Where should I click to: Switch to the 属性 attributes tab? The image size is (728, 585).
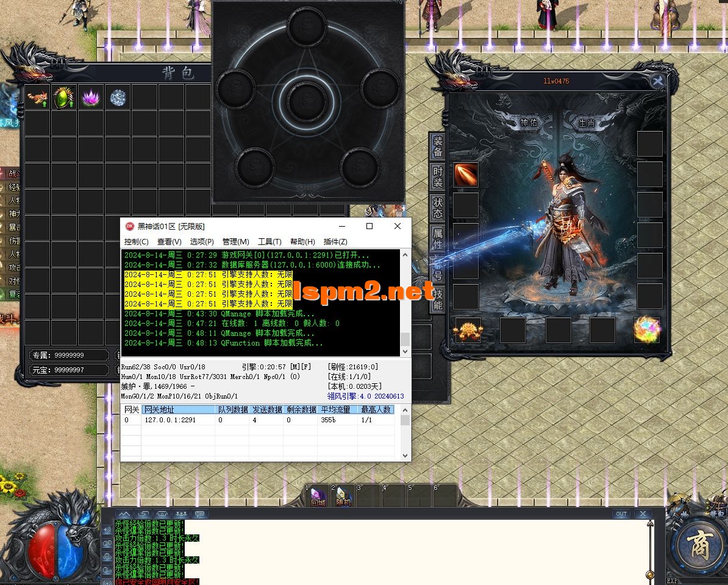coord(438,238)
